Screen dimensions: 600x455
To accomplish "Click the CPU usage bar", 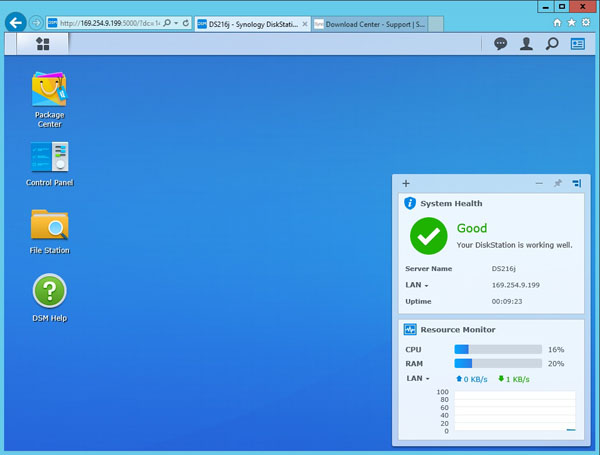I will [498, 349].
